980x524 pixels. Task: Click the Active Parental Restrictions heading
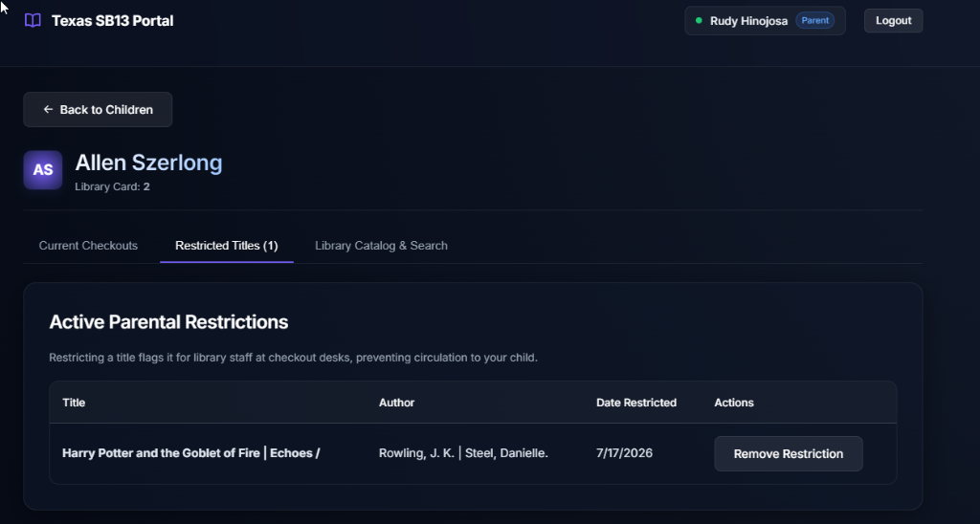[168, 321]
